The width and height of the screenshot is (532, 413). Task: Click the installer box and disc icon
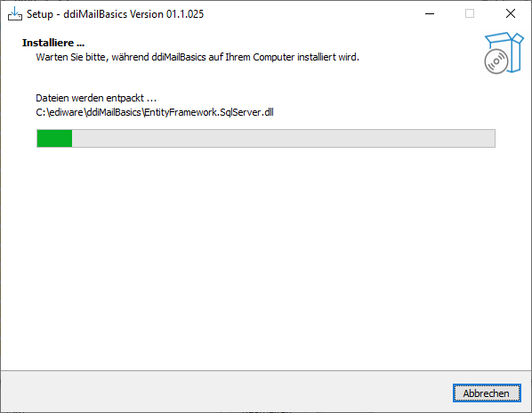[504, 53]
